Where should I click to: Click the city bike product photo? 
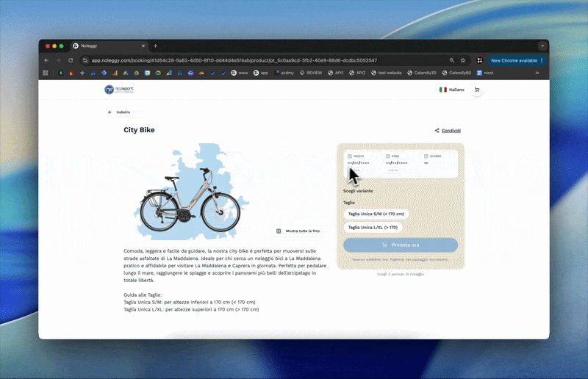click(x=191, y=192)
